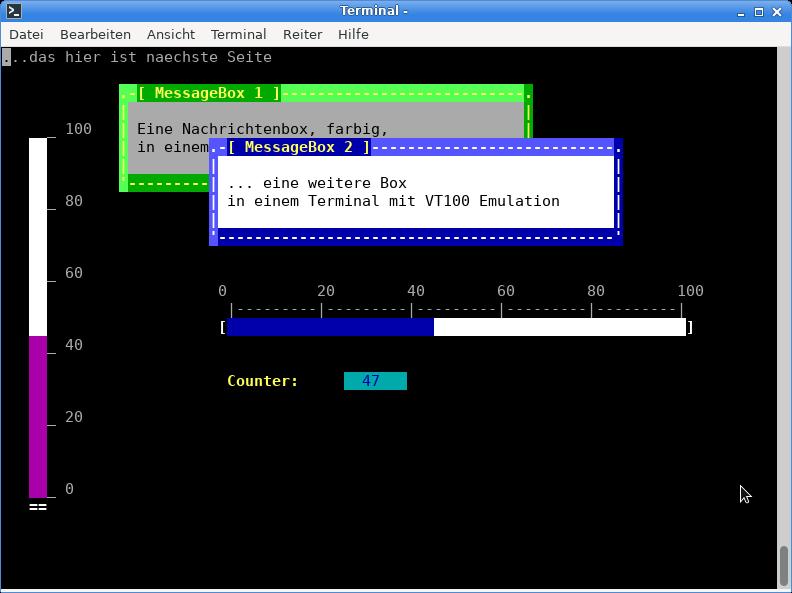Open the Reiter menu
792x593 pixels.
coord(302,34)
